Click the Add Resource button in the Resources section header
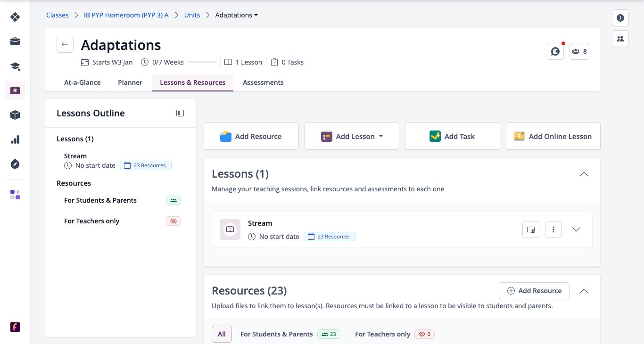This screenshot has width=644, height=344. 534,291
